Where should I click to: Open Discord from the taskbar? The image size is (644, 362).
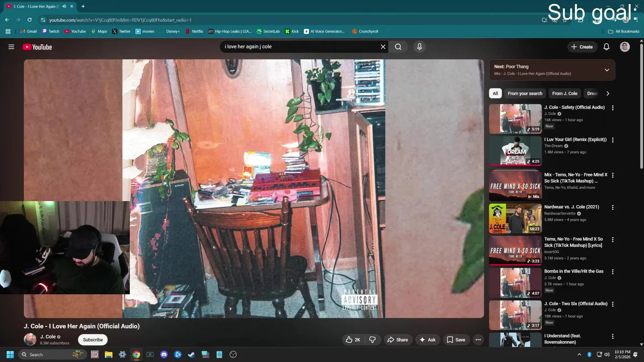pos(164,354)
